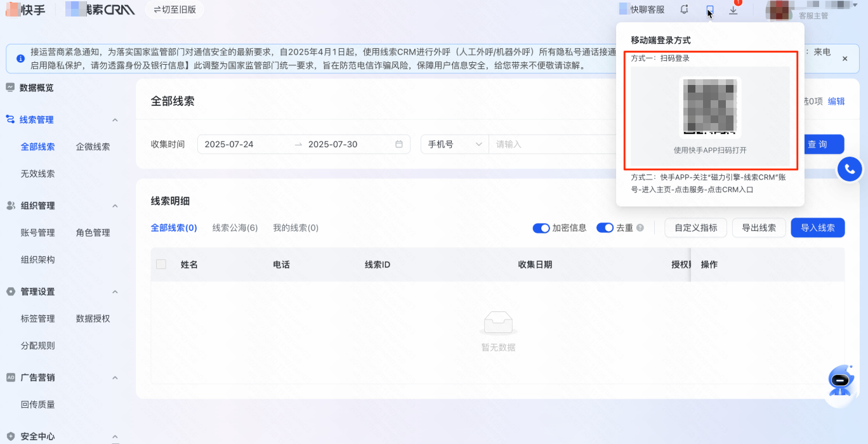
Task: Click the 电话 column header
Action: (x=281, y=264)
